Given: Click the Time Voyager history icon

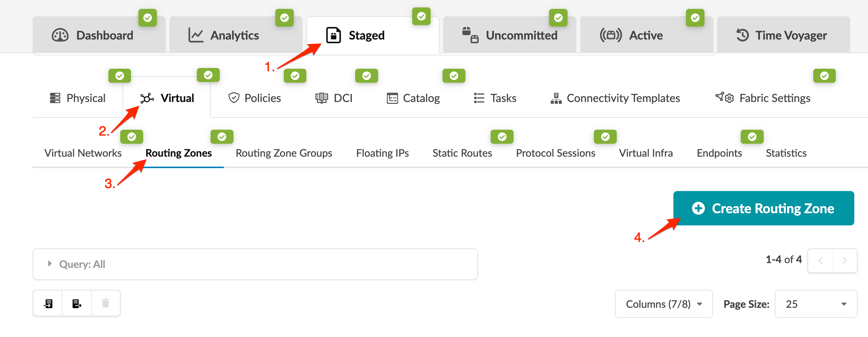Looking at the screenshot, I should click(742, 35).
